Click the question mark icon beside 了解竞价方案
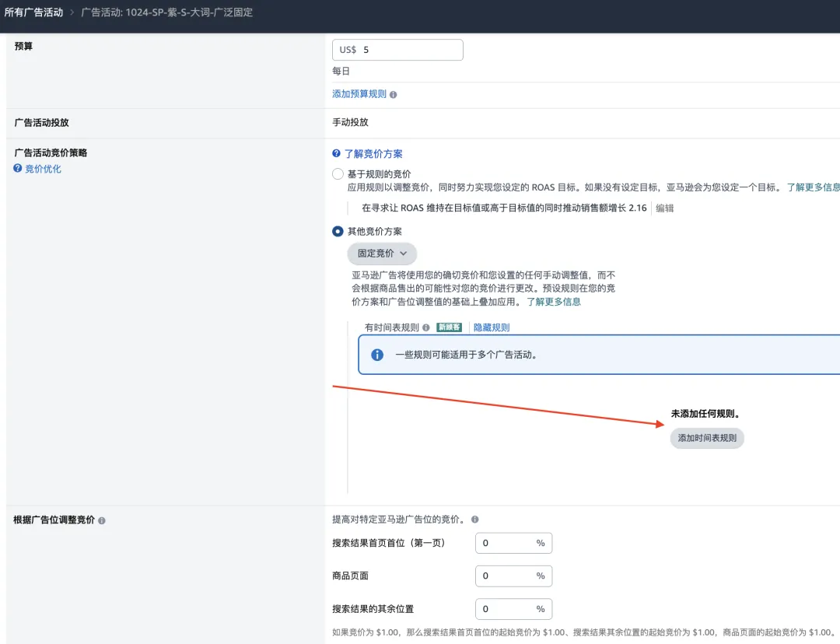 (x=336, y=153)
